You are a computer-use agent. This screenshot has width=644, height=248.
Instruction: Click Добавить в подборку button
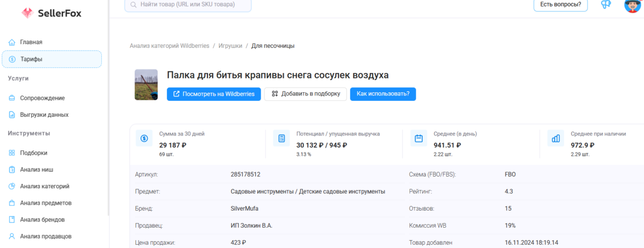tap(306, 94)
